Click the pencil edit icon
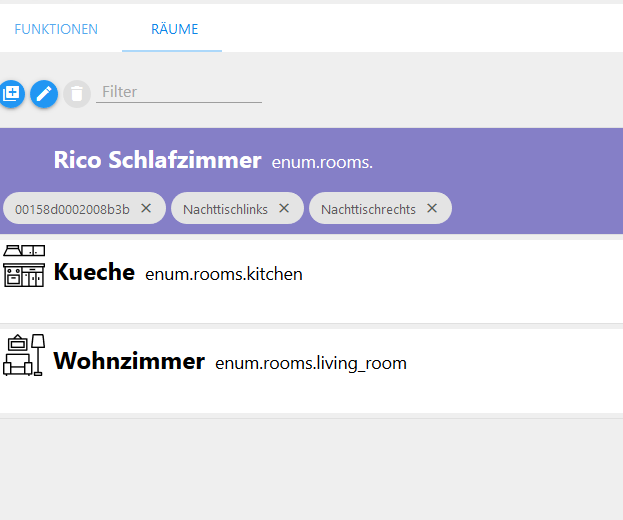Viewport: 623px width, 520px height. point(44,94)
